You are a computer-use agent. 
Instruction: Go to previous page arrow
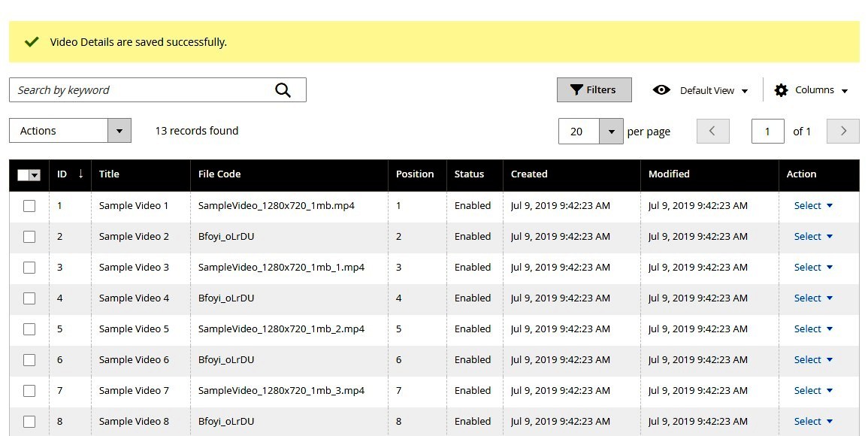tap(712, 131)
